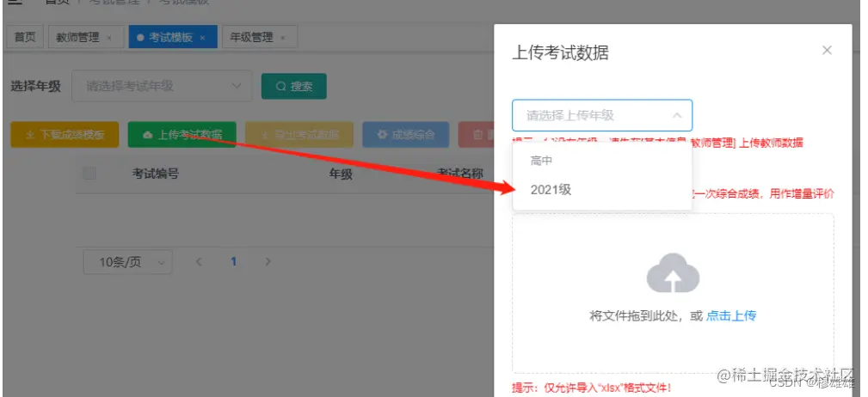Click the red trash delete button

point(476,134)
